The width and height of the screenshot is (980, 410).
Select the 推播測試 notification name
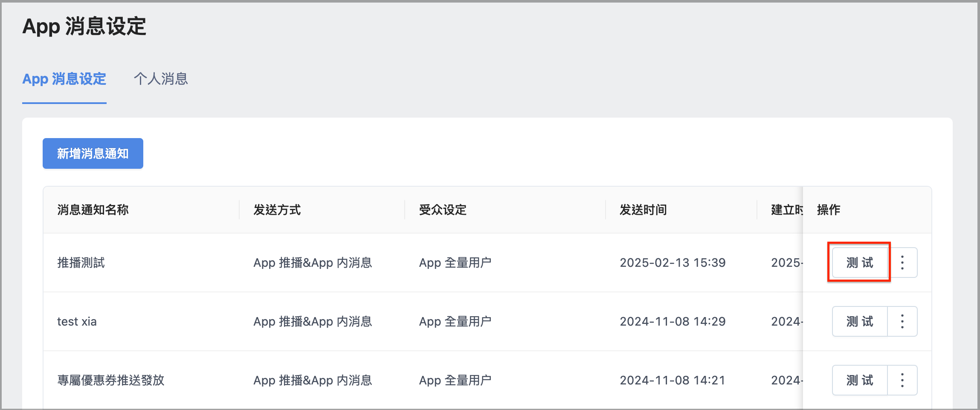81,263
